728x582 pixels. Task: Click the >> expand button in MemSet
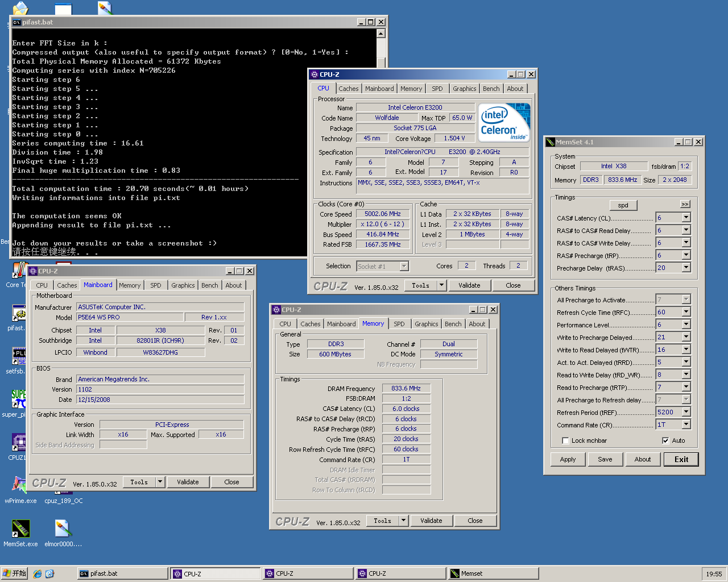point(685,204)
